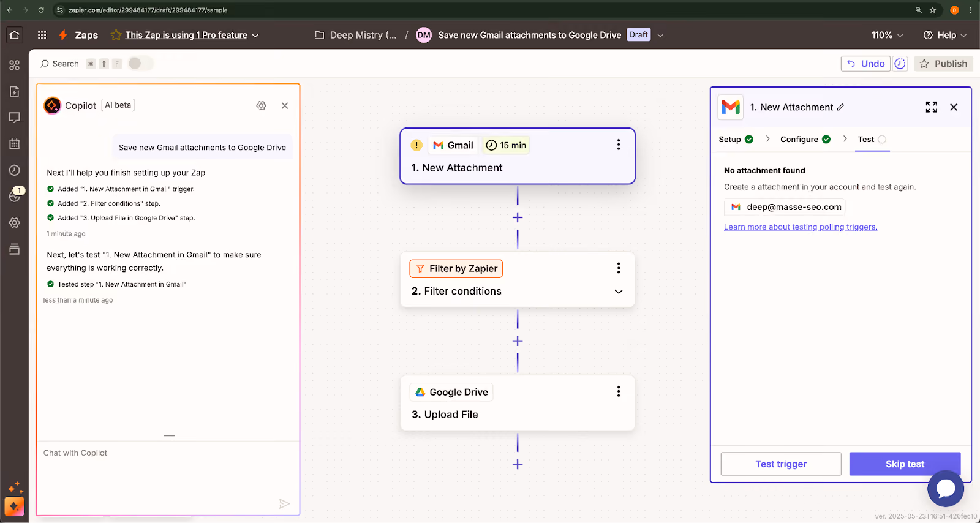Expand the Pro feature dropdown chevron
This screenshot has width=980, height=523.
(x=255, y=36)
